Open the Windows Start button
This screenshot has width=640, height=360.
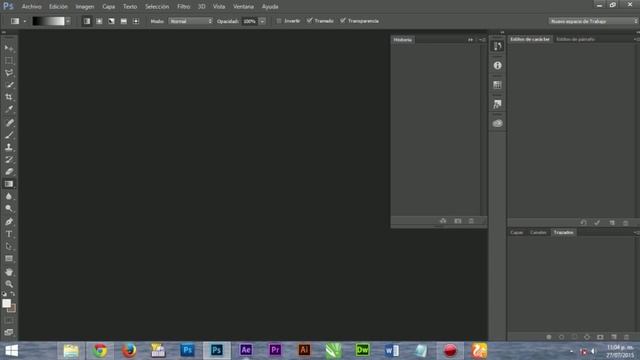pyautogui.click(x=11, y=351)
